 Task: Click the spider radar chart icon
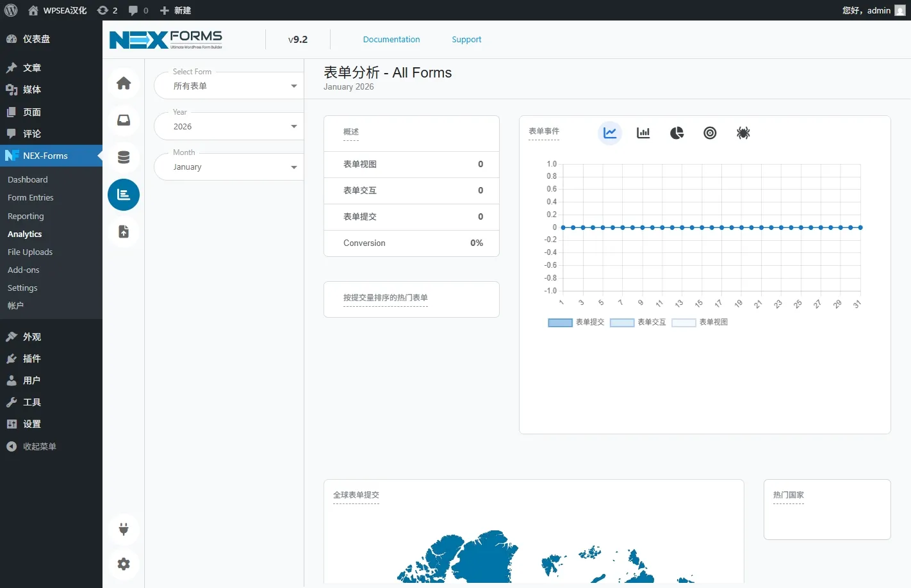pos(743,133)
